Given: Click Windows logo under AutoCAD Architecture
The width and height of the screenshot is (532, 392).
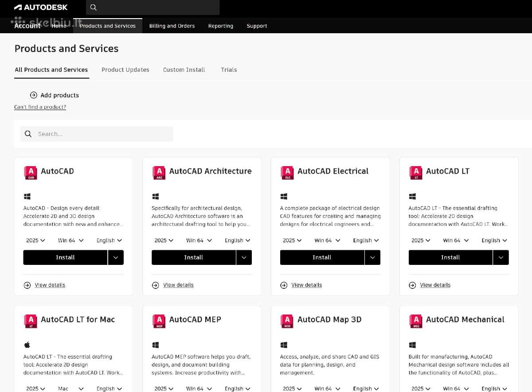Looking at the screenshot, I should pyautogui.click(x=155, y=196).
